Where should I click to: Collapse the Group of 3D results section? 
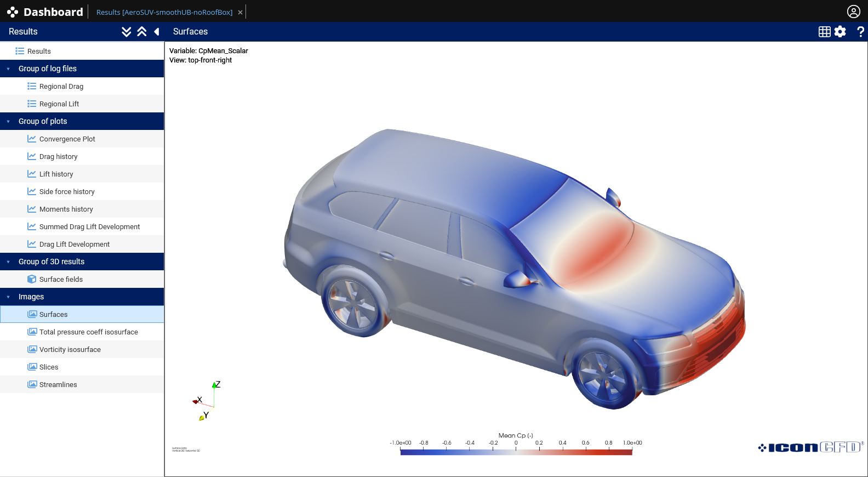[8, 262]
